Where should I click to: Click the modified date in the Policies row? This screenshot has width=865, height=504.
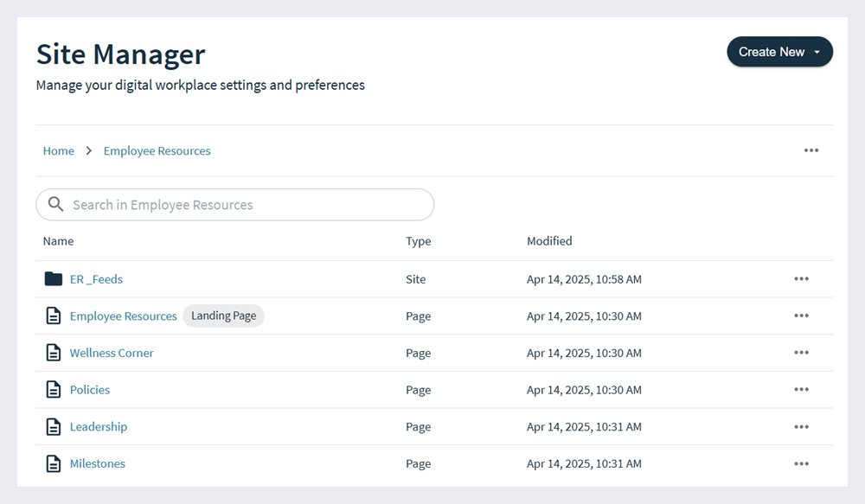click(584, 391)
